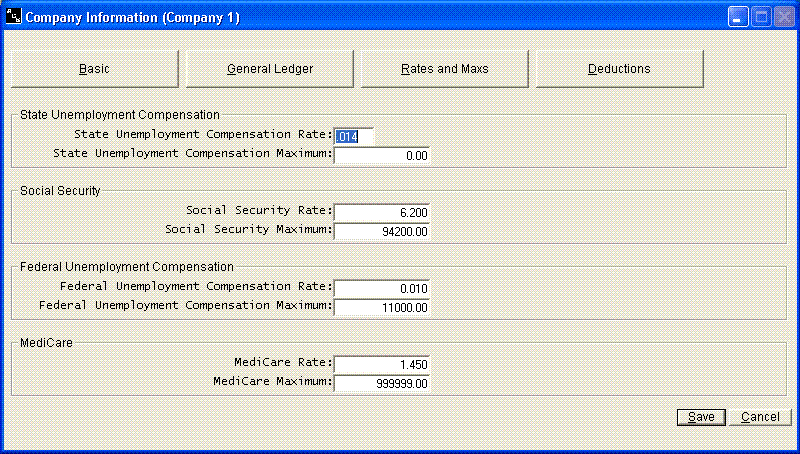Close the Company Information window

(783, 17)
